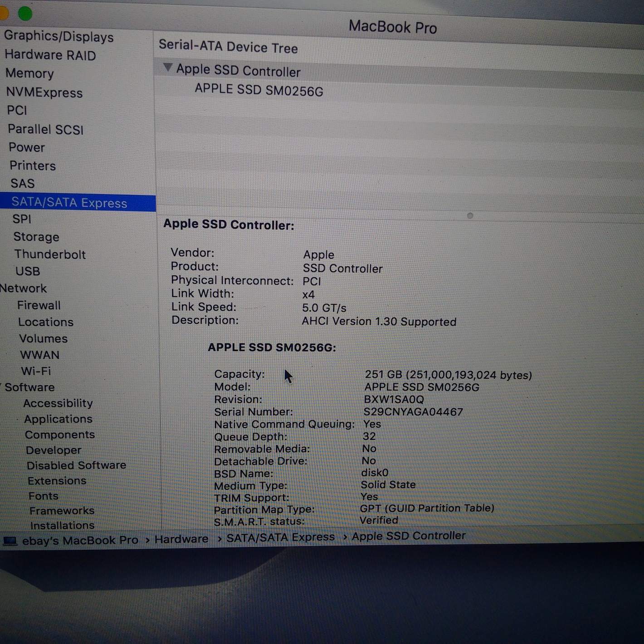644x644 pixels.
Task: Click BSD Name value disk0
Action: (375, 473)
